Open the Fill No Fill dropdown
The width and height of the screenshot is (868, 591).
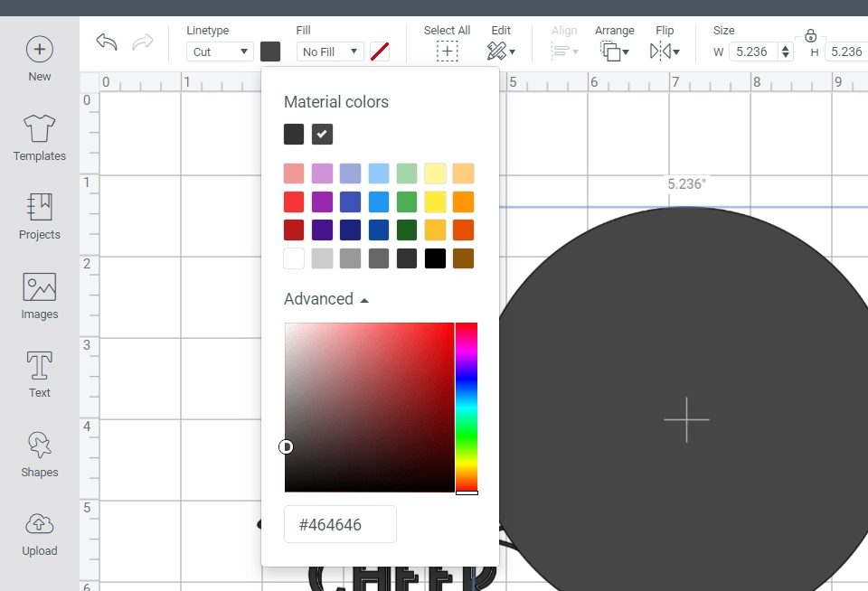coord(330,52)
